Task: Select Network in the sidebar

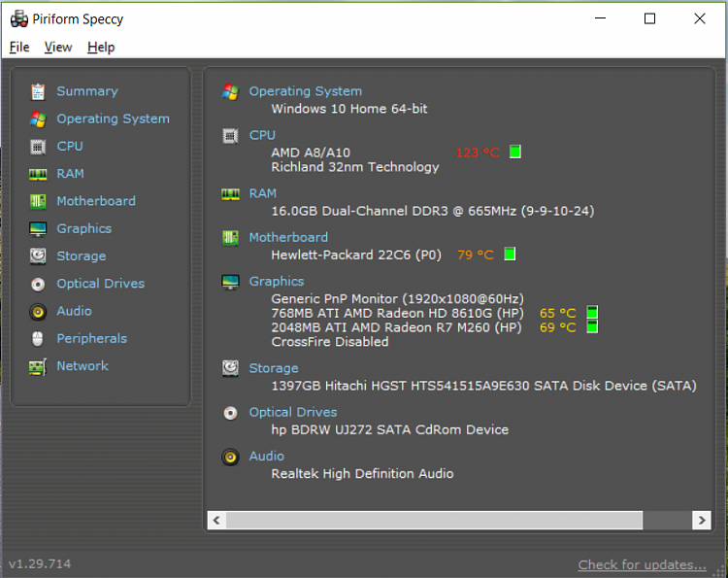Action: pos(83,366)
